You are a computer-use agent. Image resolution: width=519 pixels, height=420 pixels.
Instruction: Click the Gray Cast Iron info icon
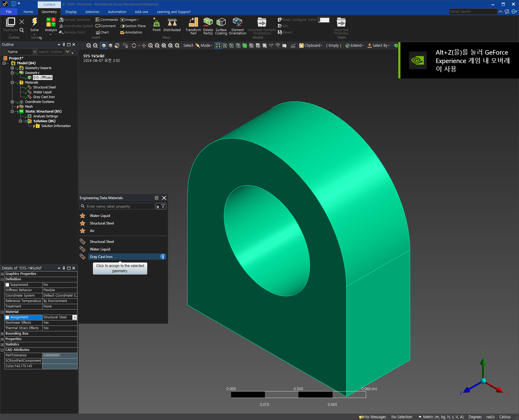163,257
